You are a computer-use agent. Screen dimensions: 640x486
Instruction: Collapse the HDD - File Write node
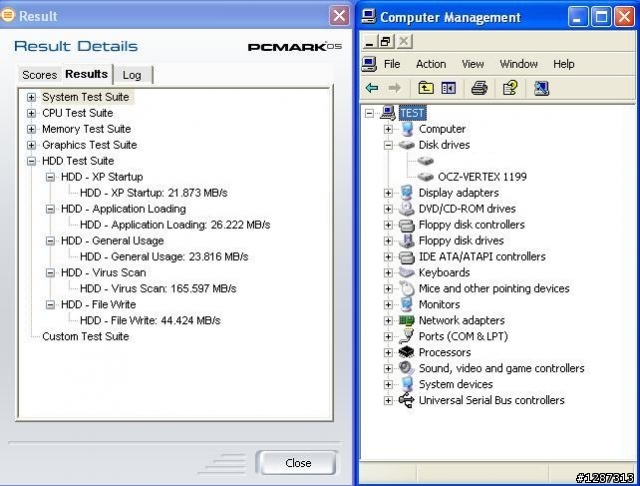click(50, 304)
